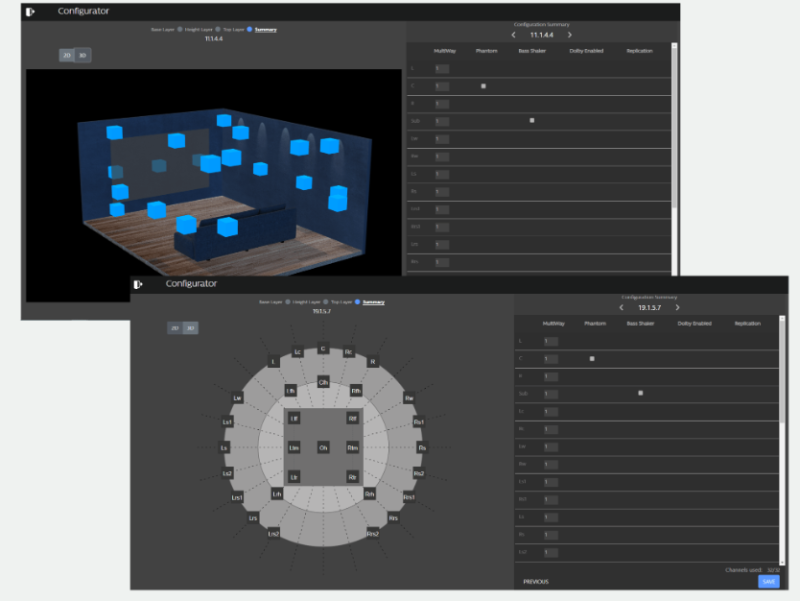The height and width of the screenshot is (601, 800).
Task: Go to next configuration after 19.1.5.7
Action: (x=678, y=308)
